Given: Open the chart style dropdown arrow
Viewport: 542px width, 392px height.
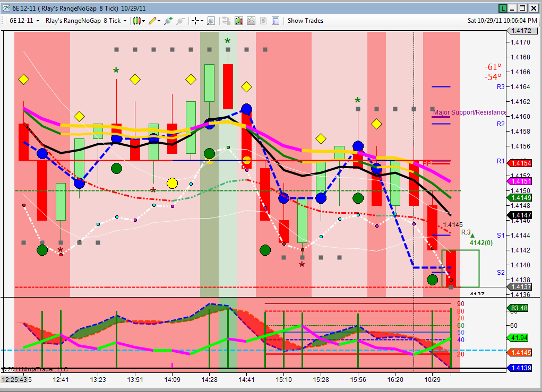Looking at the screenshot, I should click(143, 21).
